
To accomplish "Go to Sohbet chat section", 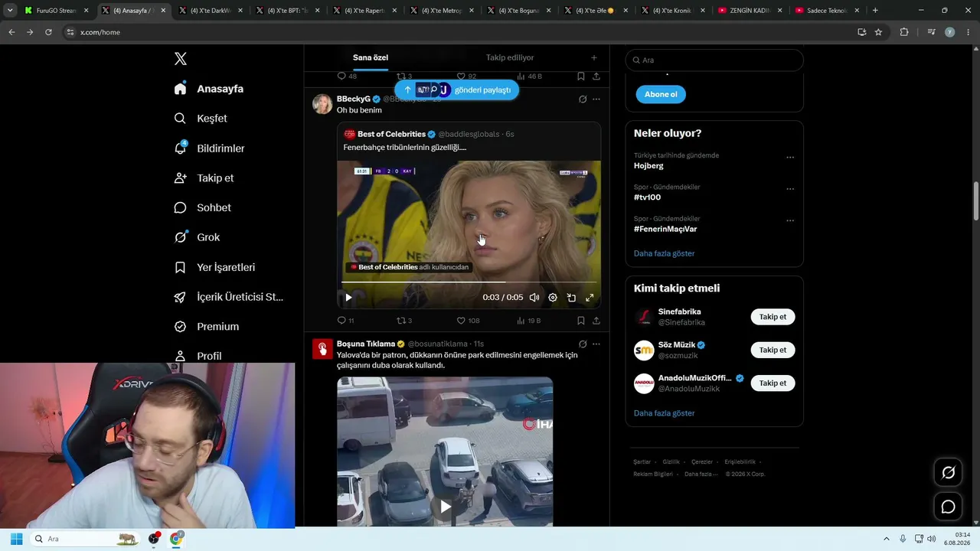I will click(203, 207).
